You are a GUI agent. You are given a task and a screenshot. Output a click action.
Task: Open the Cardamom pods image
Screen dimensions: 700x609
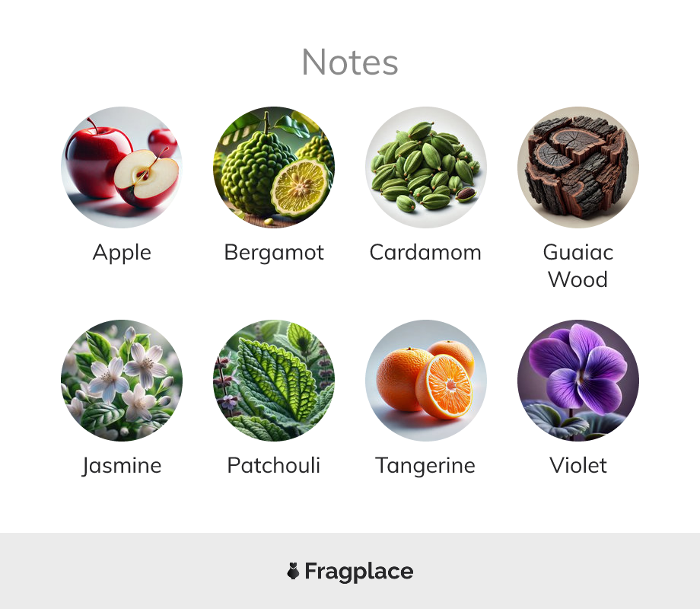tap(426, 167)
